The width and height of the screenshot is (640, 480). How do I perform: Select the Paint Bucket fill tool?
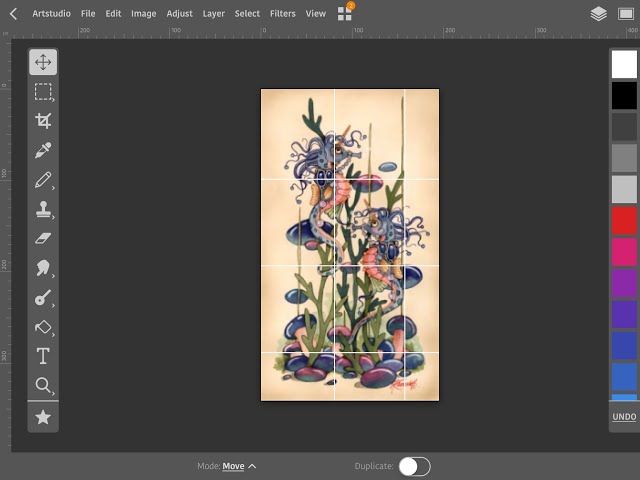tap(43, 327)
